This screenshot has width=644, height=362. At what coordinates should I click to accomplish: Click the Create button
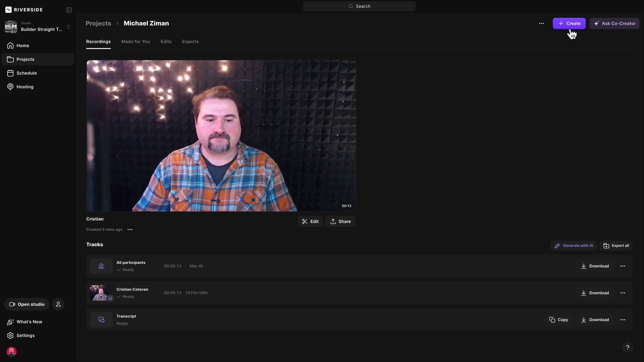569,23
